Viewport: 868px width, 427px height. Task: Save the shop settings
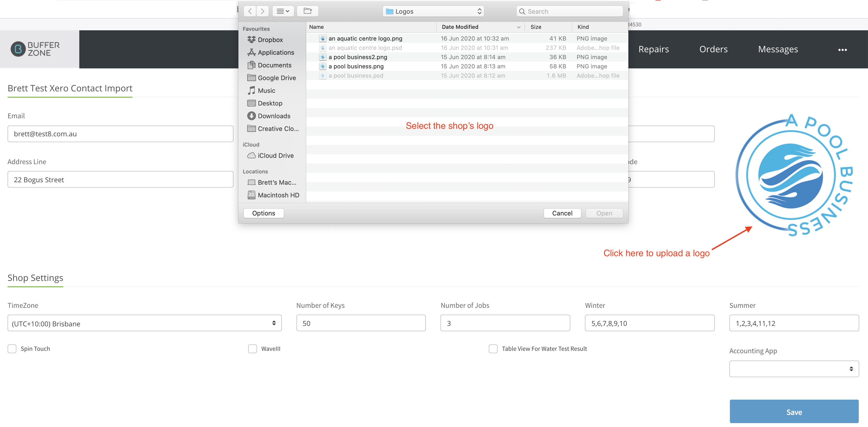pos(794,412)
